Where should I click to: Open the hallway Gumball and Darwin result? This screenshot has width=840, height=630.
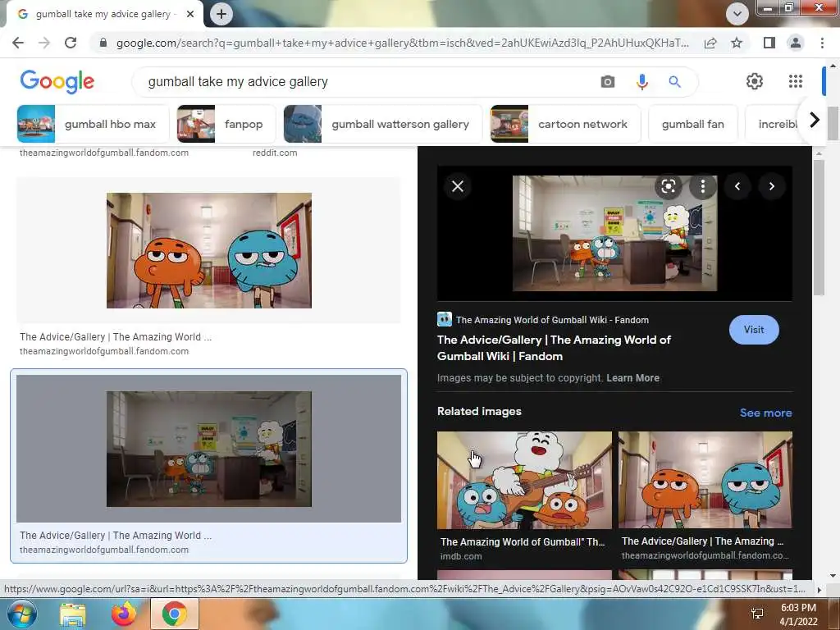tap(209, 251)
